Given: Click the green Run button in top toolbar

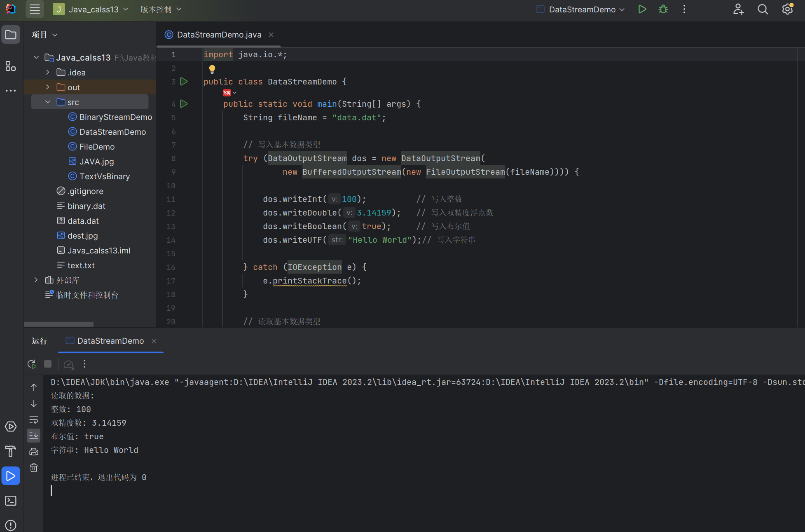Looking at the screenshot, I should click(x=642, y=9).
